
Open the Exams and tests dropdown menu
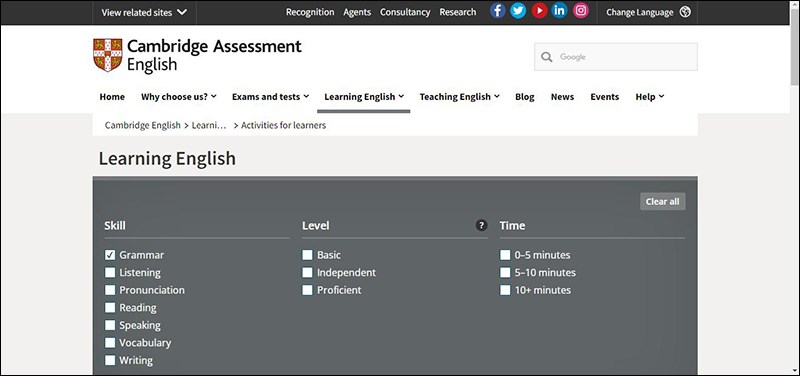tap(270, 96)
